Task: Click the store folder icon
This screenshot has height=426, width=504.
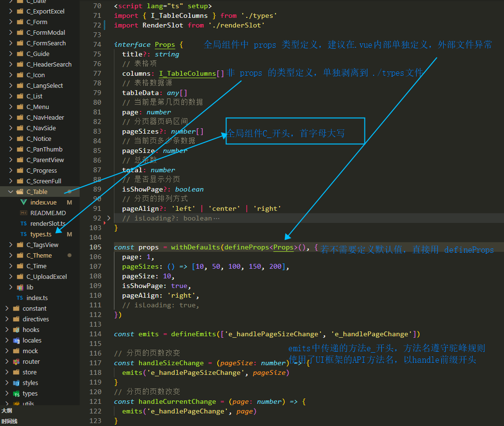Action: (x=16, y=372)
